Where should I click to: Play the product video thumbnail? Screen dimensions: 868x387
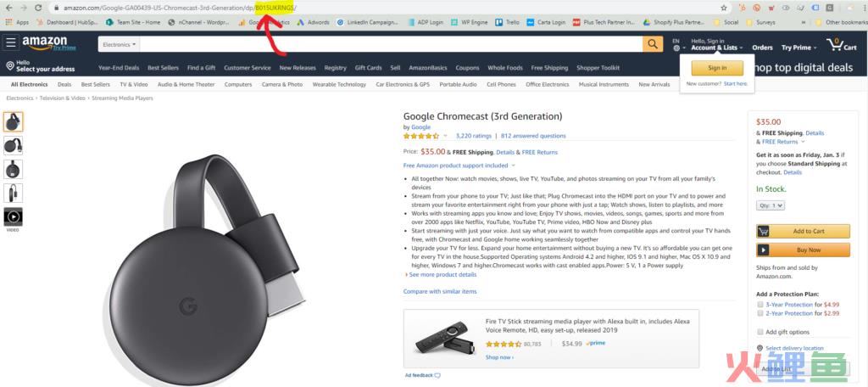(14, 216)
